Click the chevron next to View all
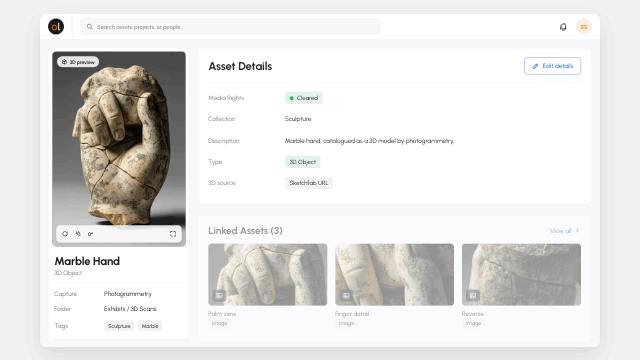This screenshot has width=640, height=360. 577,231
